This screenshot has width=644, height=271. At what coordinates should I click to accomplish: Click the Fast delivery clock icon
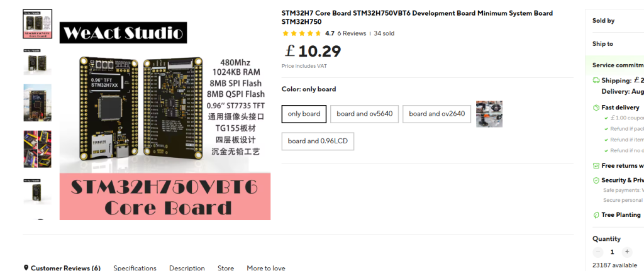tap(596, 108)
